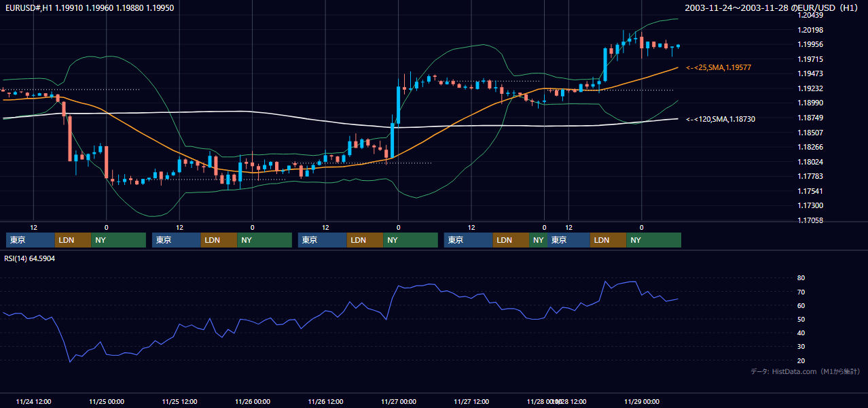The height and width of the screenshot is (408, 868).
Task: Click time axis label 11/26 12:00
Action: tap(325, 401)
